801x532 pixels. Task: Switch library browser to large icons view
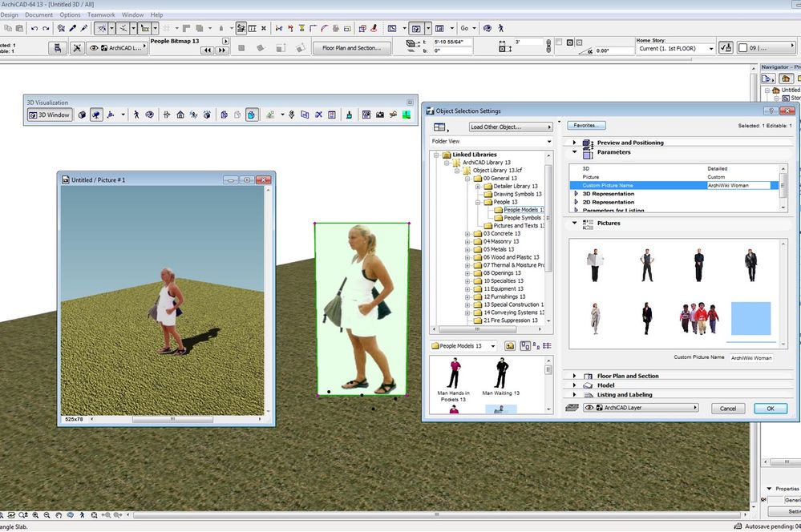click(x=524, y=346)
